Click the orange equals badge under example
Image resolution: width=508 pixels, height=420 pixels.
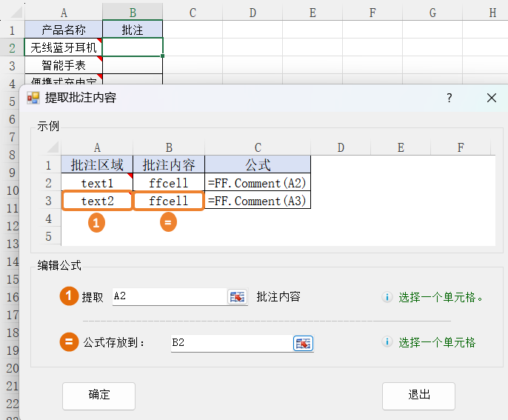pyautogui.click(x=169, y=221)
